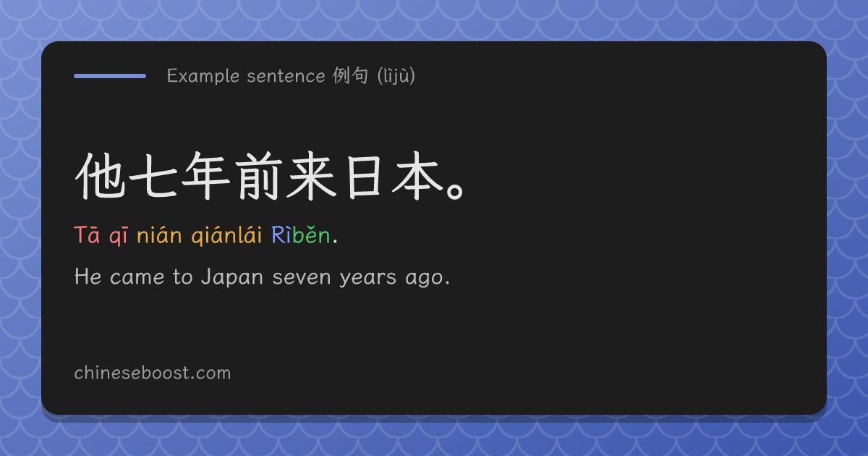The width and height of the screenshot is (868, 456).
Task: Select the character 他 in the sentence
Action: coord(101,177)
